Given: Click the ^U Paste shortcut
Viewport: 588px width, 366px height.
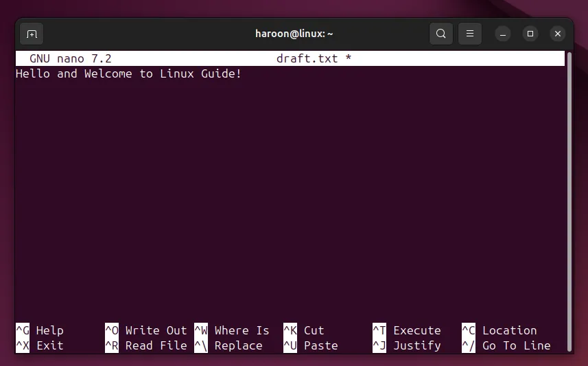Looking at the screenshot, I should 311,345.
